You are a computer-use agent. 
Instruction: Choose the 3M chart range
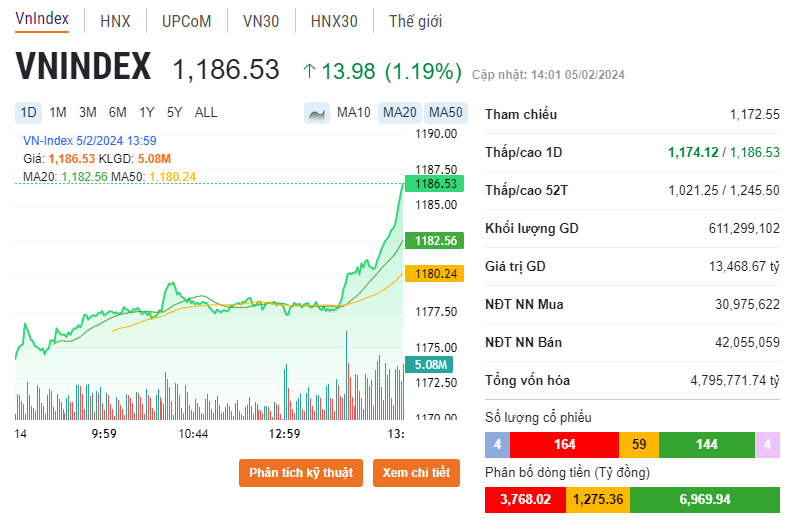(88, 112)
